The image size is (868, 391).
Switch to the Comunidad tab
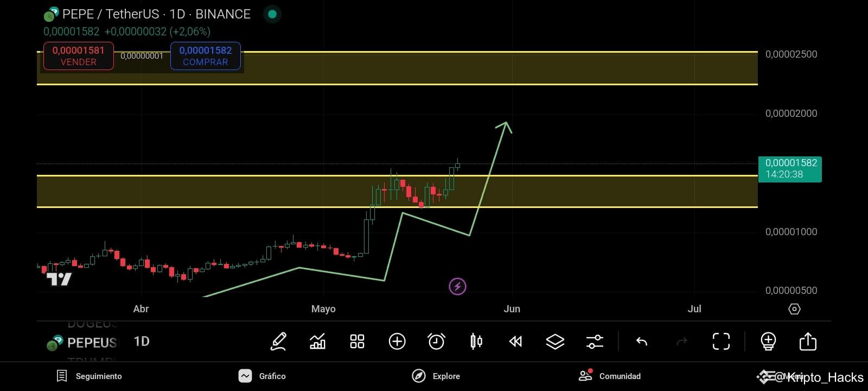[x=609, y=376]
